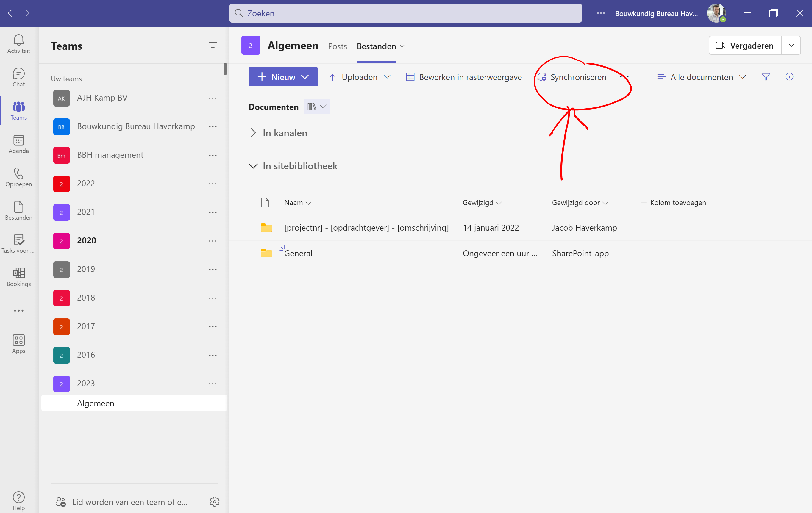Open settings and more beside the profile name
Viewport: 812px width, 513px height.
click(x=601, y=13)
